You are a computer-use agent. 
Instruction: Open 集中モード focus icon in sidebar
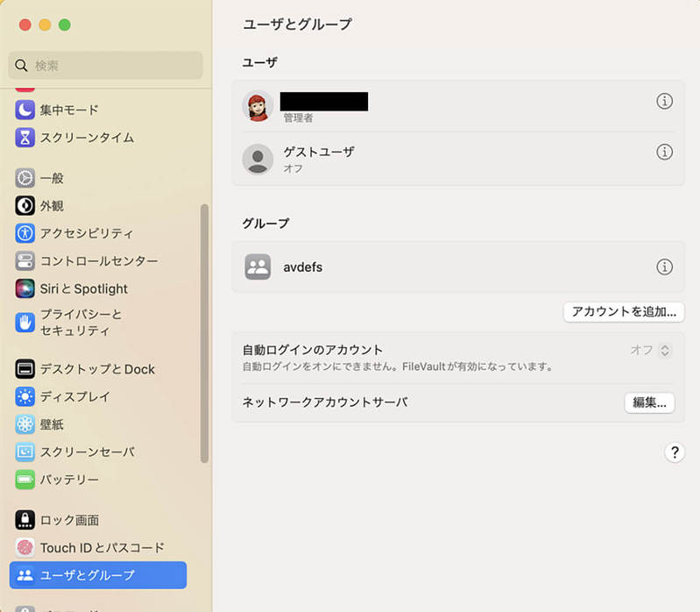[x=25, y=110]
